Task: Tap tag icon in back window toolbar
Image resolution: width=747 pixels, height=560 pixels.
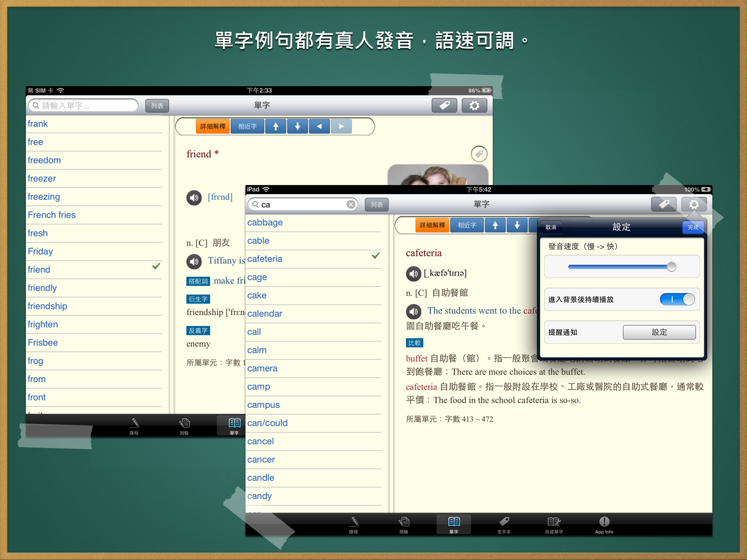Action: [x=444, y=106]
